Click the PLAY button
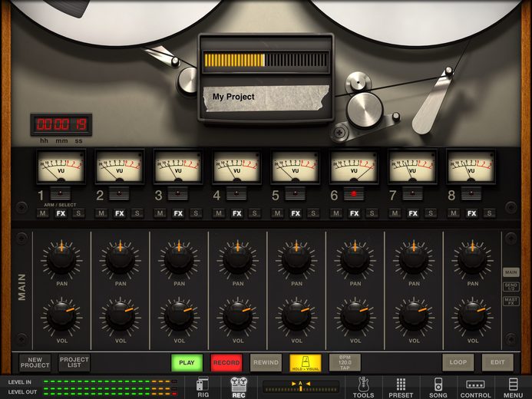Viewport: 532px width, 399px height. [187, 363]
